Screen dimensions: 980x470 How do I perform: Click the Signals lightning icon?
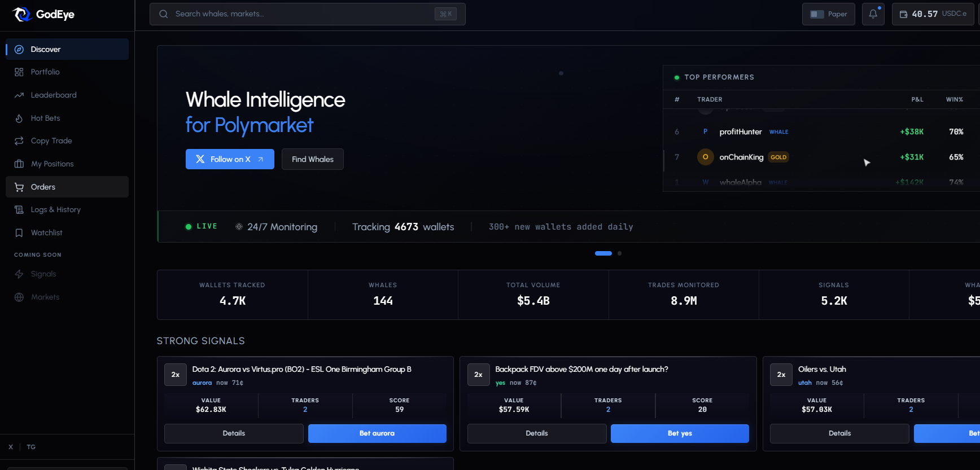pos(19,274)
